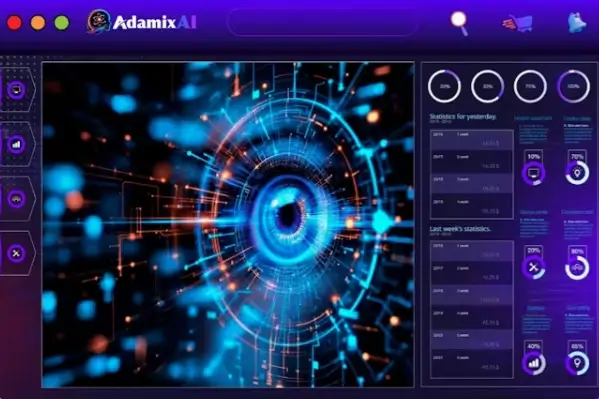Click the 70% circular progress ring at top
The width and height of the screenshot is (599, 399).
tap(530, 86)
